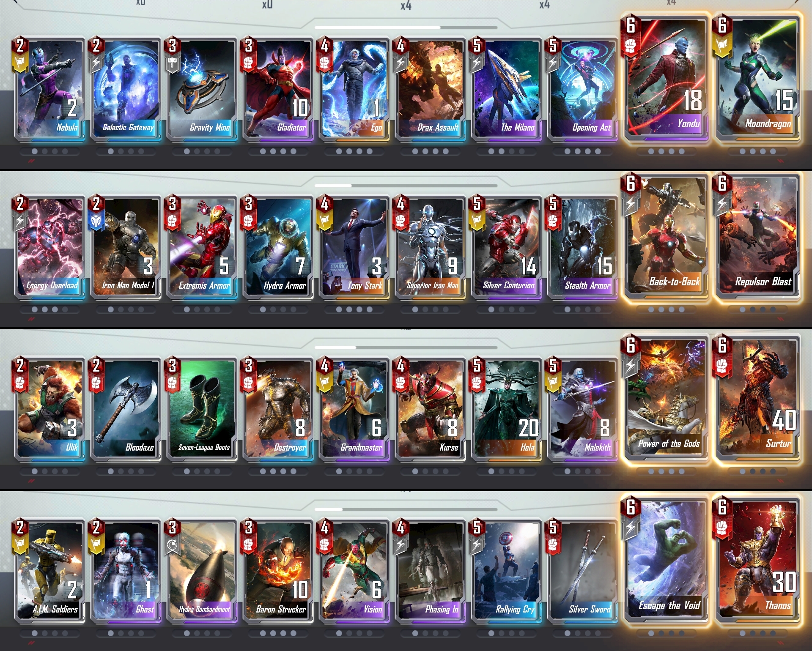Select the Nebula card
This screenshot has width=812, height=651.
click(x=50, y=89)
